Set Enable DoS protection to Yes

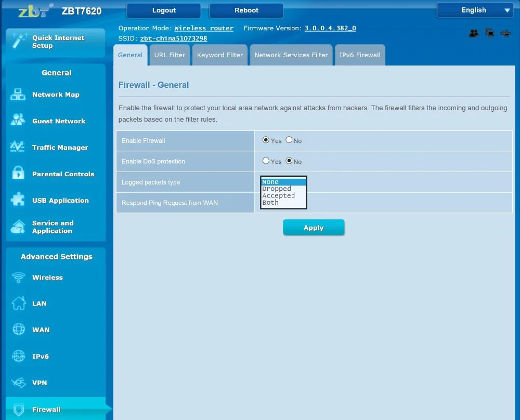(x=266, y=161)
